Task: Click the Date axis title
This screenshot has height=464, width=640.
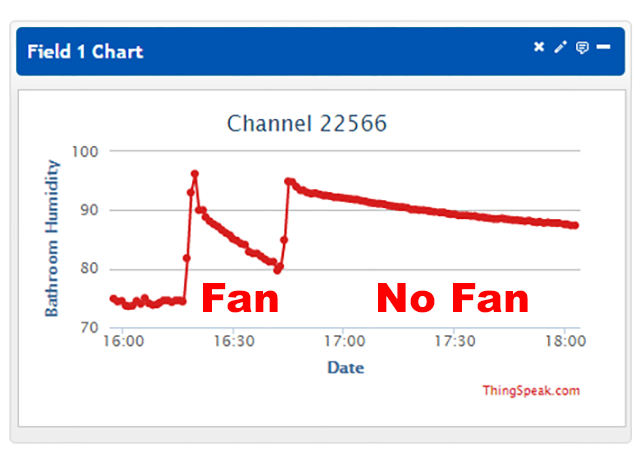Action: coord(345,368)
